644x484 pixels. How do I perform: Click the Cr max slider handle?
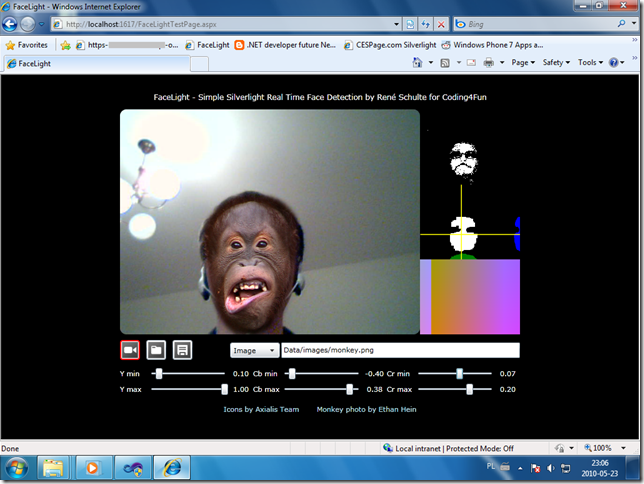[x=469, y=389]
